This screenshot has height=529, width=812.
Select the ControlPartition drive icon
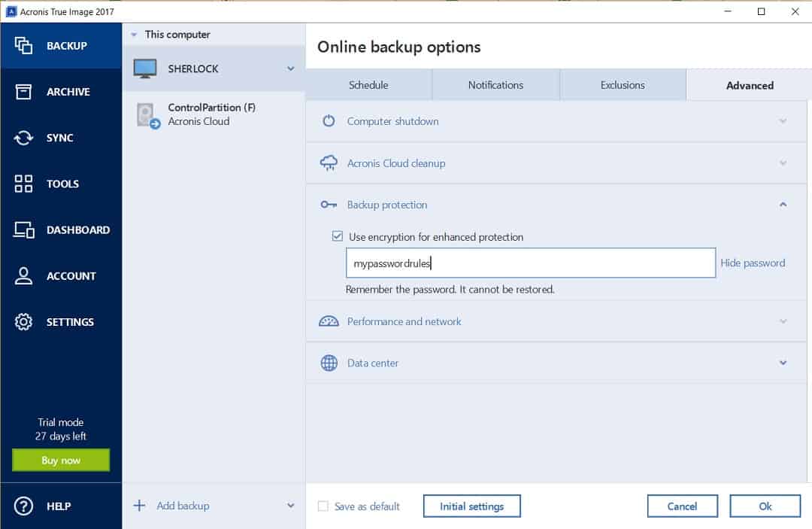pos(148,116)
